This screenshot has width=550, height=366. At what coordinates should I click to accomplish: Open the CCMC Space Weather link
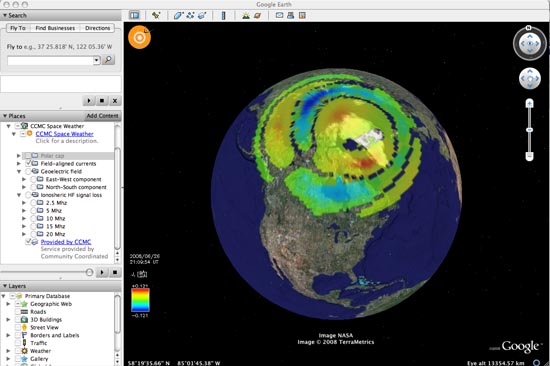click(x=65, y=134)
